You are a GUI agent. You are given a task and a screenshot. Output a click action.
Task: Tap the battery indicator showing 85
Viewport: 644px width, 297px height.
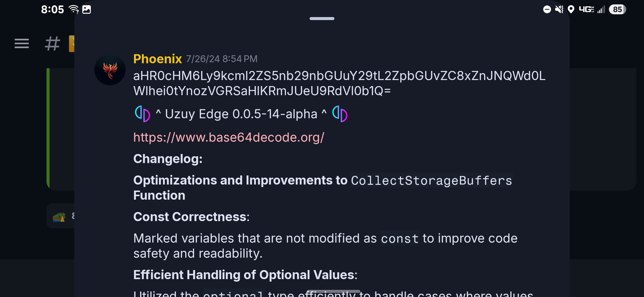click(617, 9)
